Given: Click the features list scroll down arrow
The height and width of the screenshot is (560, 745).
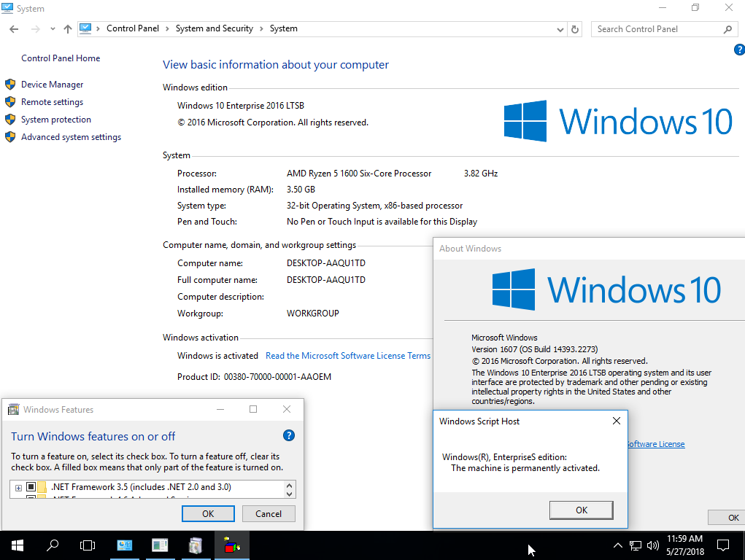Looking at the screenshot, I should (290, 494).
